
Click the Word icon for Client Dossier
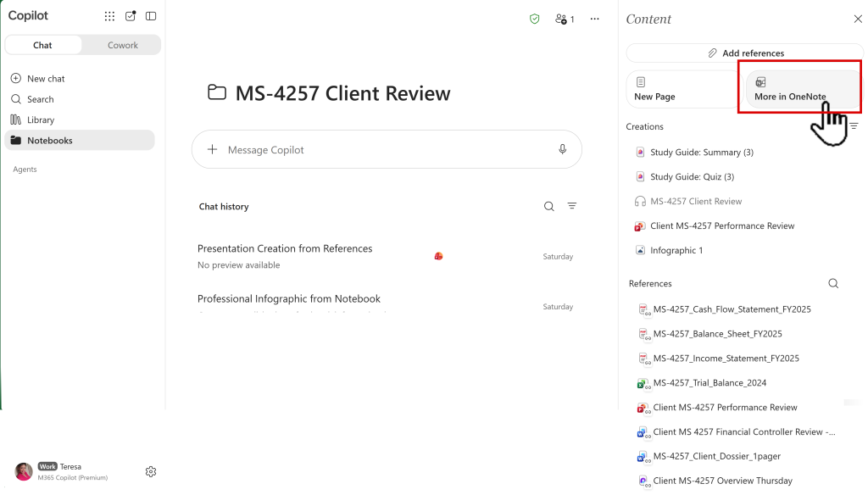[x=643, y=457]
